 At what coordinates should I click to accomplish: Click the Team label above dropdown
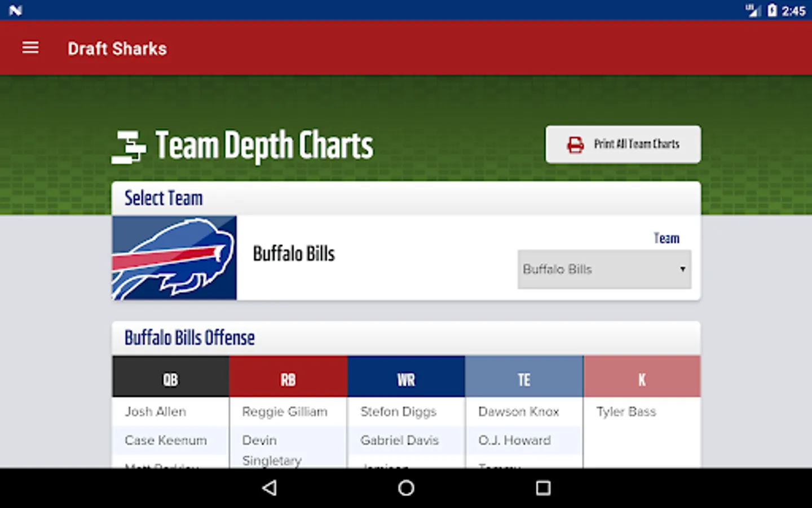pyautogui.click(x=667, y=238)
